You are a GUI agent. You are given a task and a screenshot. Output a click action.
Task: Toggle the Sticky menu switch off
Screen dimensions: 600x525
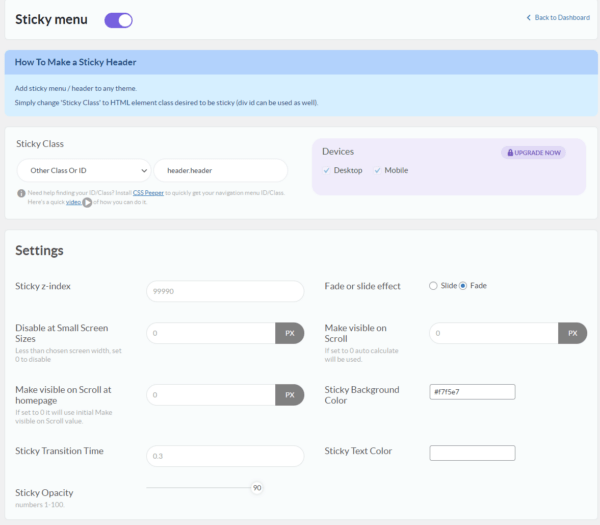(118, 19)
